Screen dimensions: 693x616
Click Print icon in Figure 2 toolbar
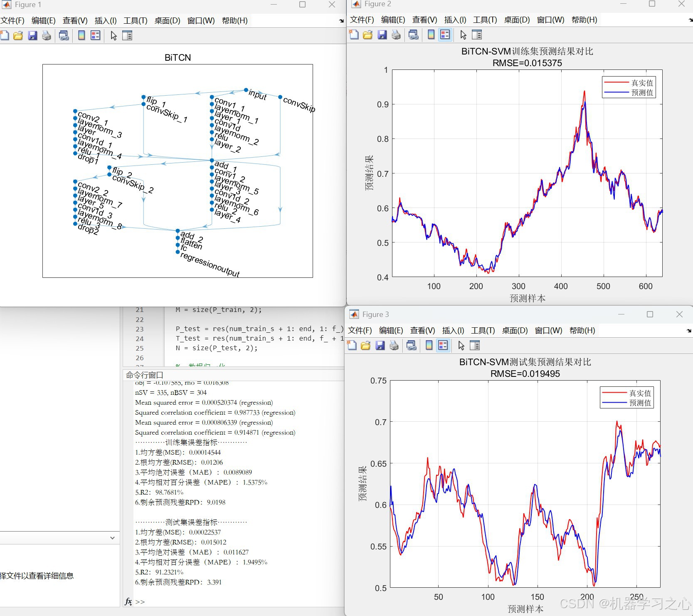tap(396, 35)
